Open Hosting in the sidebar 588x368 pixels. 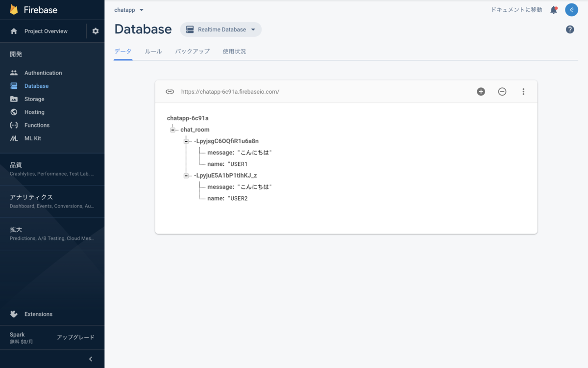pyautogui.click(x=34, y=112)
